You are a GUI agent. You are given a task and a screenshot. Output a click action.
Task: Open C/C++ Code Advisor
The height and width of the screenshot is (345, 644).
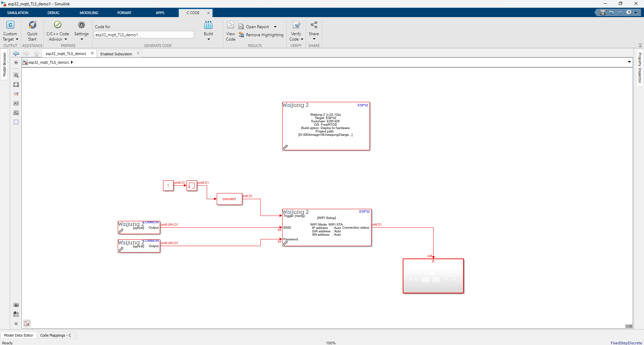tap(57, 31)
